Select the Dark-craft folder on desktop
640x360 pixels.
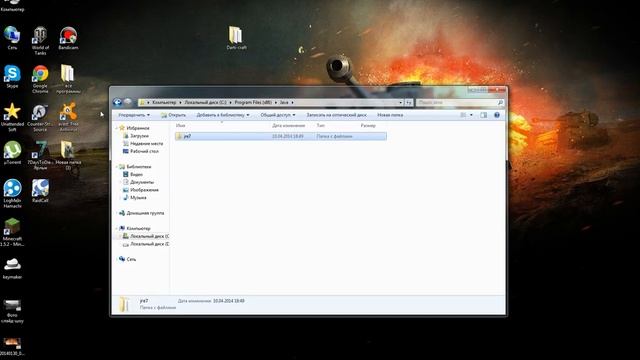point(236,38)
